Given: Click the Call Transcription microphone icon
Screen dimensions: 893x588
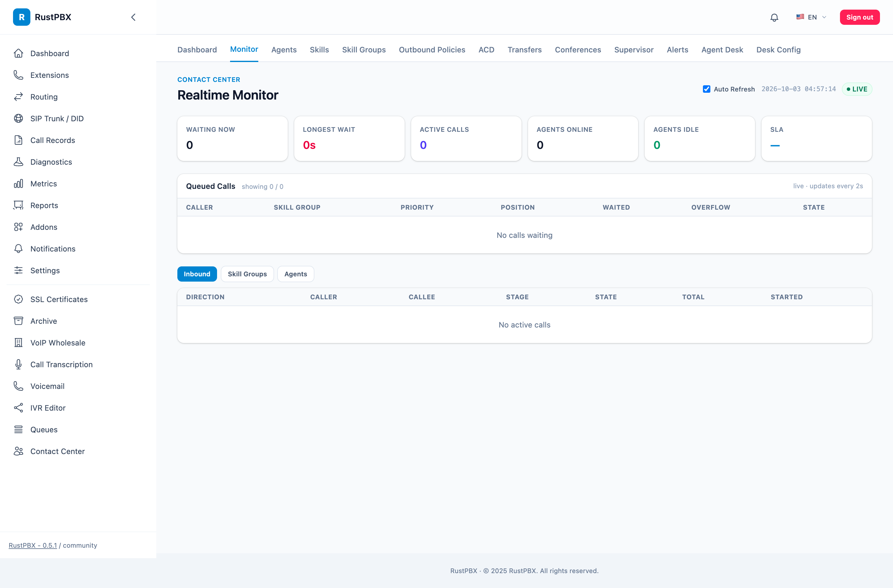Looking at the screenshot, I should (x=18, y=364).
